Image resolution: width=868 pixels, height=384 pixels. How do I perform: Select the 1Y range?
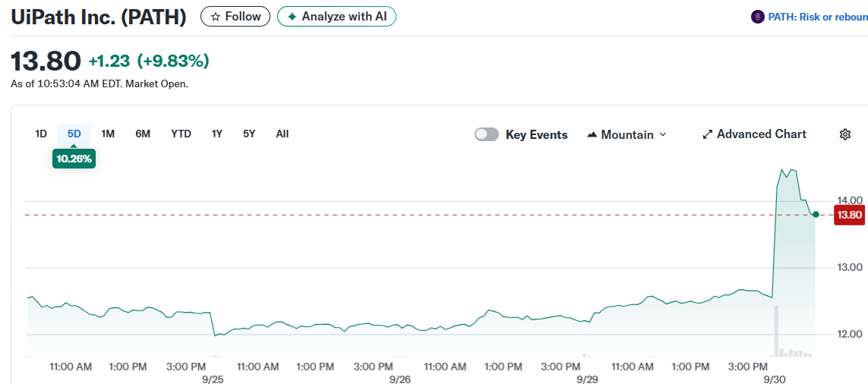[x=217, y=134]
